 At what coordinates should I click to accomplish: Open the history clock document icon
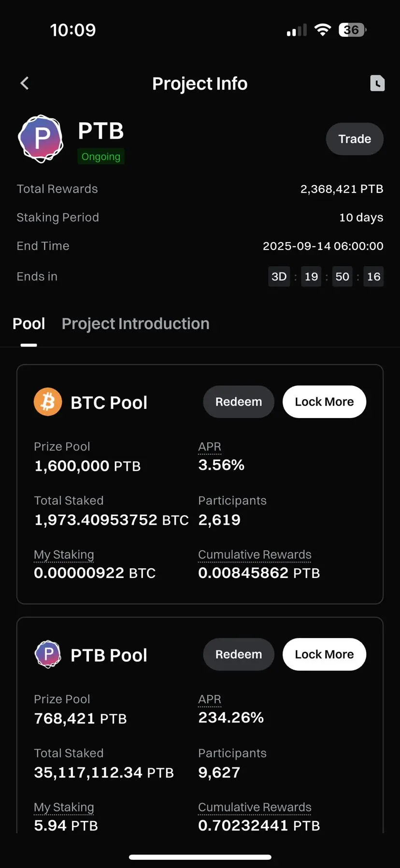[377, 83]
